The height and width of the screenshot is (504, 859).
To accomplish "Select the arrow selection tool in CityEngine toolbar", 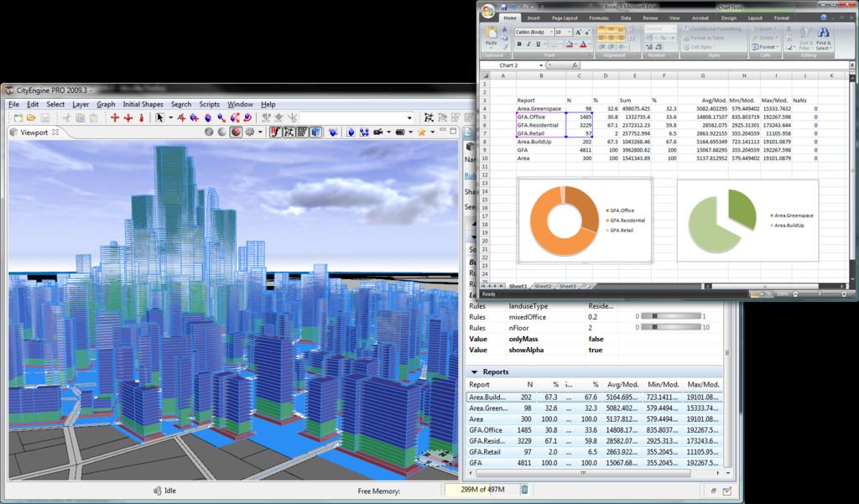I will point(160,118).
